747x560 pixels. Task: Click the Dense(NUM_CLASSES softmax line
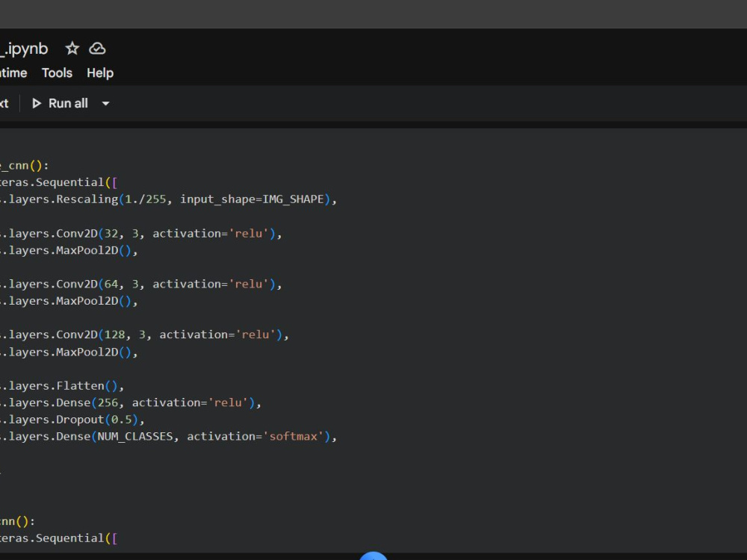tap(168, 436)
